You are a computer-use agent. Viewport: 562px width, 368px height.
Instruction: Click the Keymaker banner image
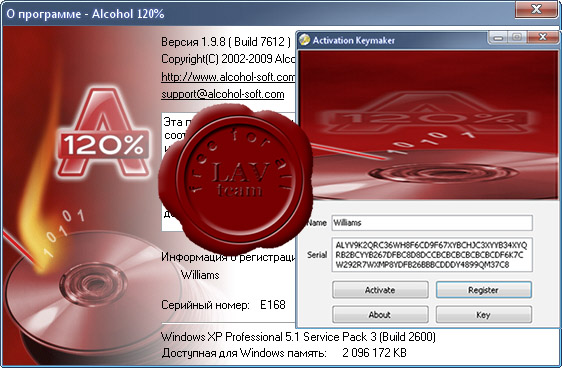point(428,125)
